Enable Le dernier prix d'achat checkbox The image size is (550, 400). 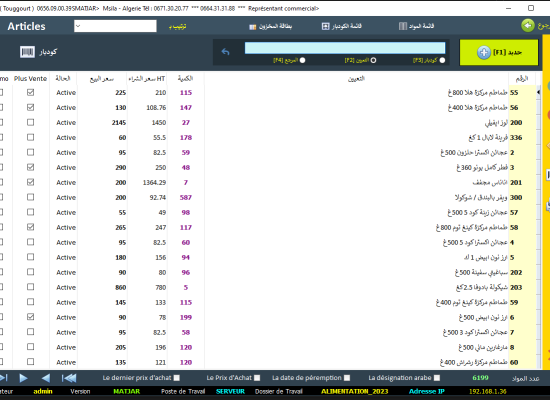(x=177, y=378)
